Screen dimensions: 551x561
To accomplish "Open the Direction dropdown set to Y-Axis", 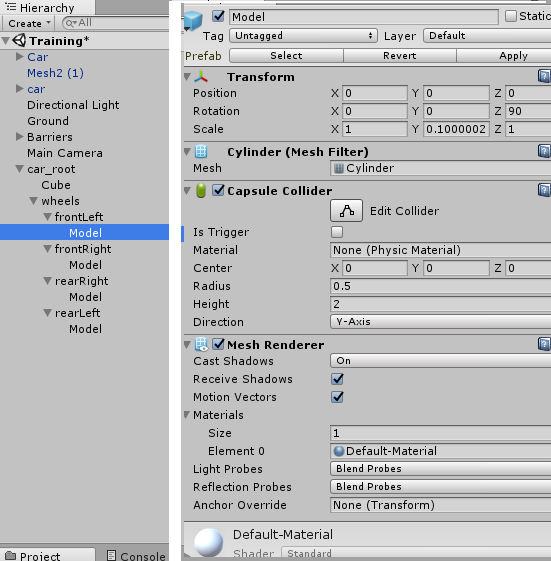I will click(x=440, y=322).
